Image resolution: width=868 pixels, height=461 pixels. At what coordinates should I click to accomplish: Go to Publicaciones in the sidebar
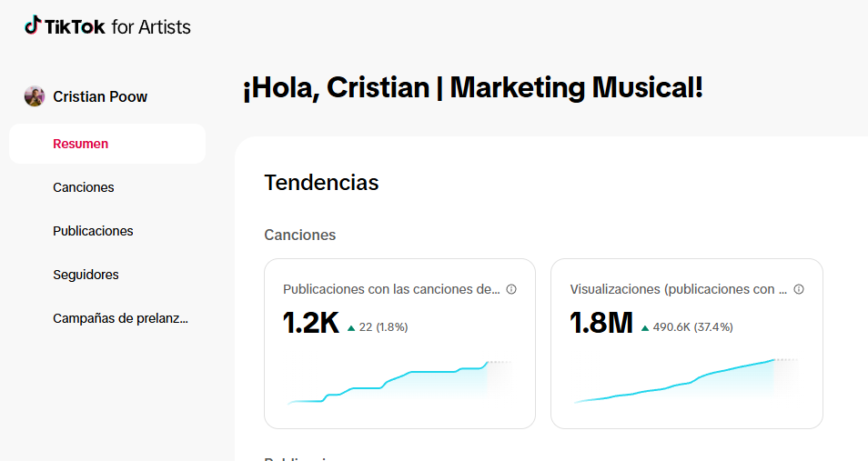pyautogui.click(x=93, y=231)
